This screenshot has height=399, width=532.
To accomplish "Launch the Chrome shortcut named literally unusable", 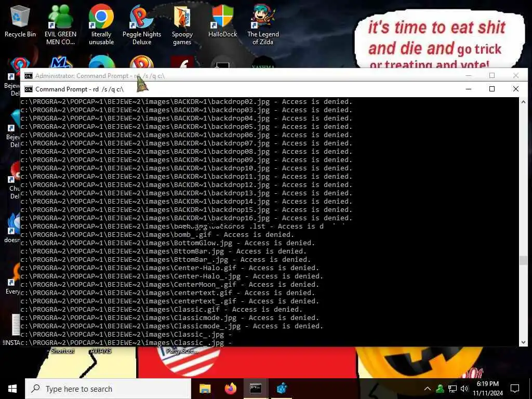I will coord(101,25).
